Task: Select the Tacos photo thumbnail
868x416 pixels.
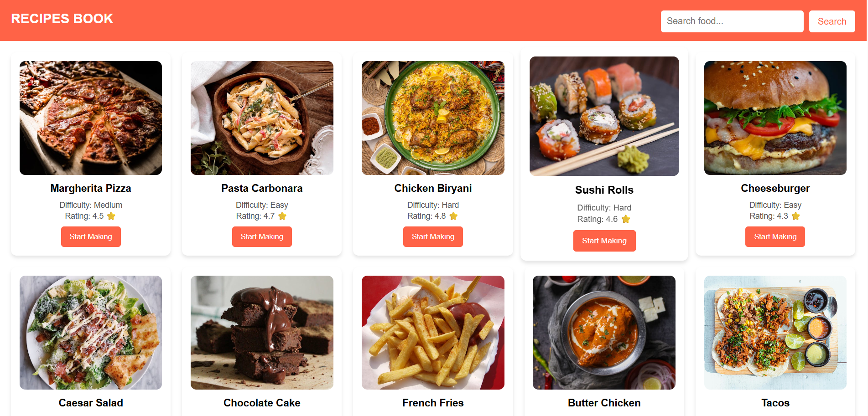Action: point(775,333)
